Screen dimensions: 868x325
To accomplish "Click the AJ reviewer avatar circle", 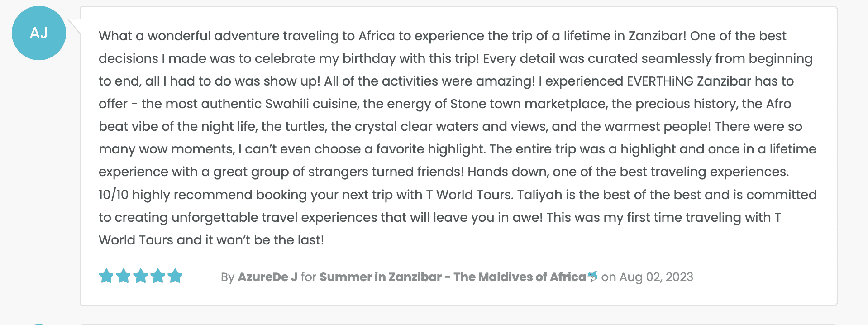I will (39, 33).
